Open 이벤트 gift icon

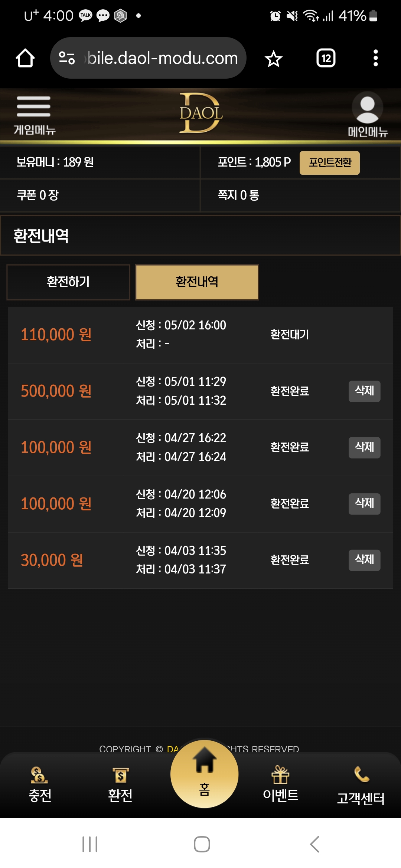(x=280, y=784)
